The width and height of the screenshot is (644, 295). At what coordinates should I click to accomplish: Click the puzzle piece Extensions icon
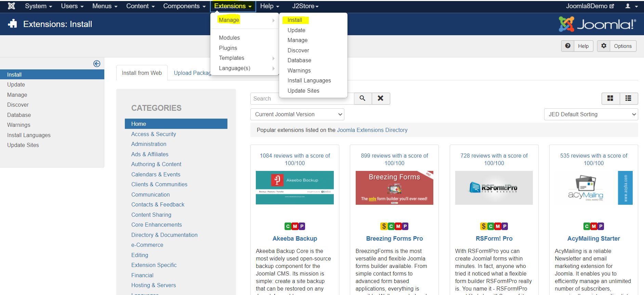tap(13, 24)
